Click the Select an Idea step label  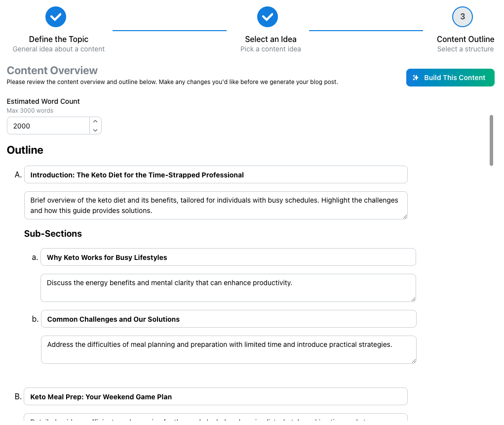pyautogui.click(x=271, y=39)
